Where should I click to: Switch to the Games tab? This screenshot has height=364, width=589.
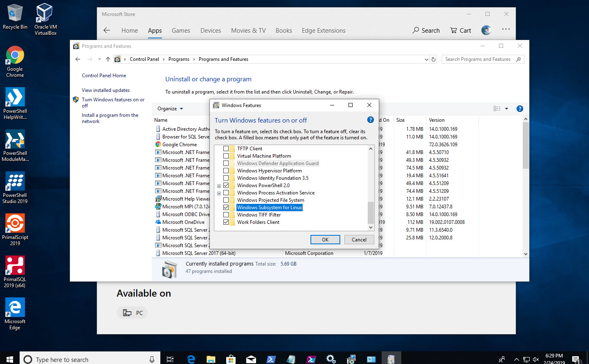181,31
